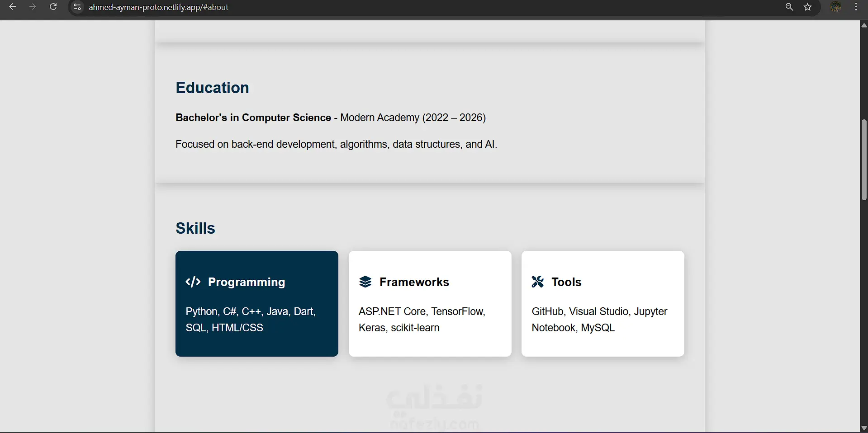Click the scrollbar down arrow

coord(864,428)
